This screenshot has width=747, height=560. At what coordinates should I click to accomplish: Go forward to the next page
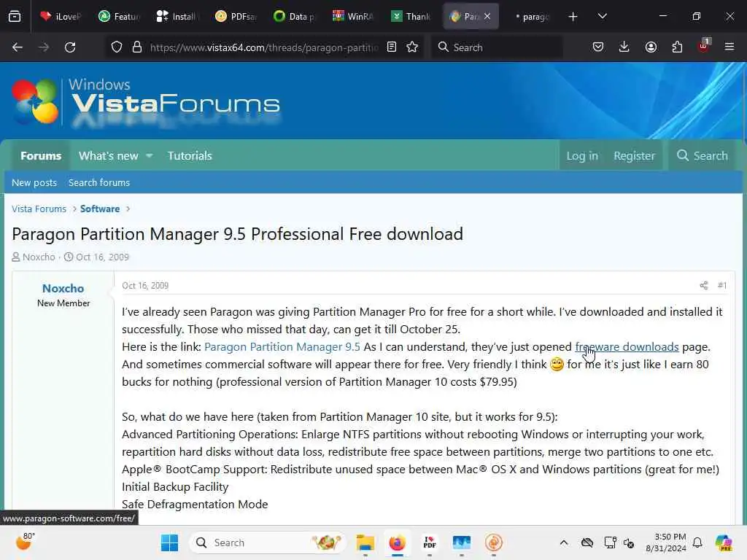pos(43,47)
